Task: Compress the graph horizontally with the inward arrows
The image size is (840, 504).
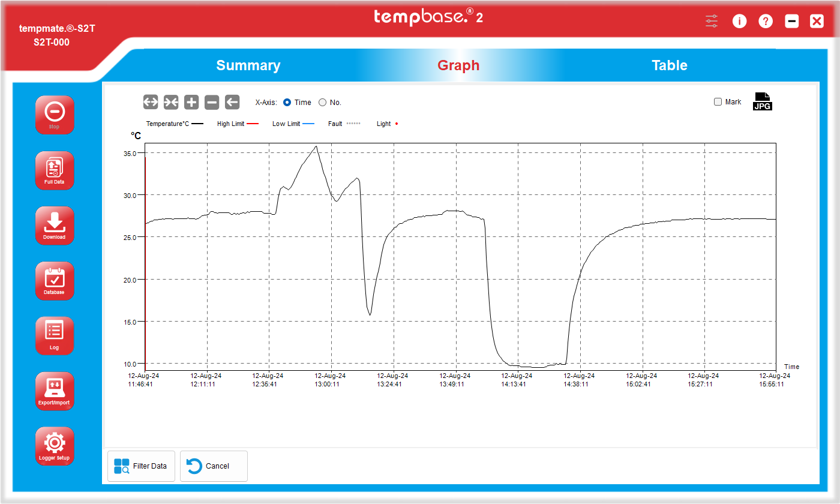Action: pyautogui.click(x=171, y=102)
